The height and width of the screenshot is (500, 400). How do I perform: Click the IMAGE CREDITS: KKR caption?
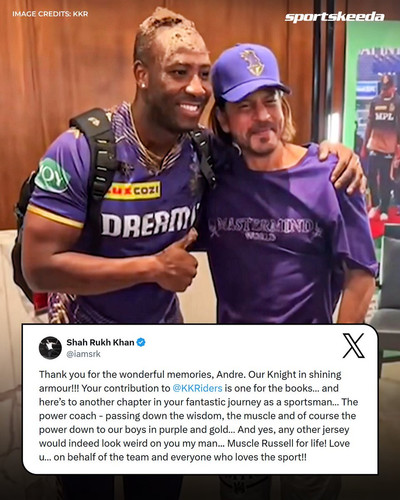point(50,14)
